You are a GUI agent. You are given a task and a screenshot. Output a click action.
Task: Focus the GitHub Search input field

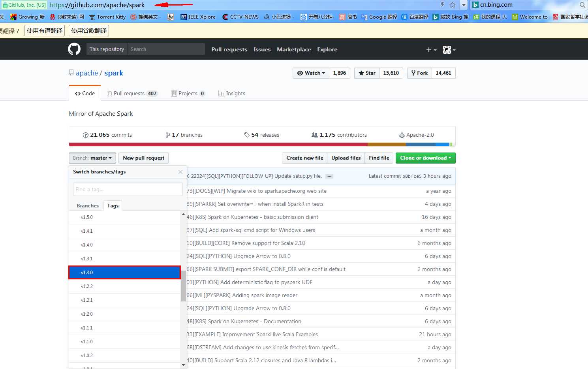pyautogui.click(x=166, y=49)
